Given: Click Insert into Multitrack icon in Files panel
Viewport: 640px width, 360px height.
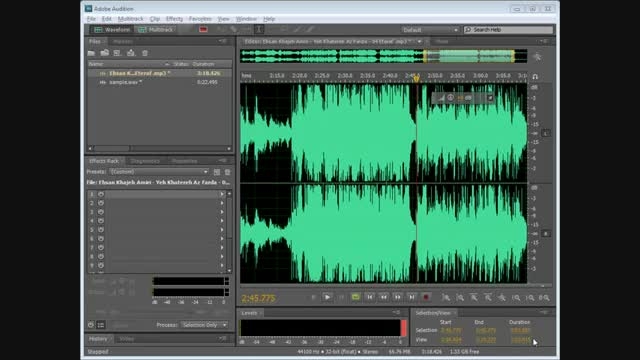Looking at the screenshot, I should [131, 53].
